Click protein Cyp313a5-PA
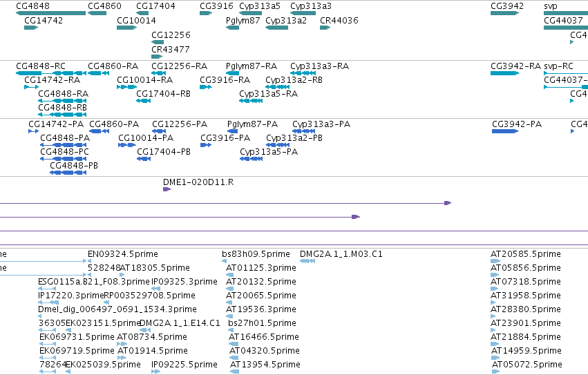 269,152
